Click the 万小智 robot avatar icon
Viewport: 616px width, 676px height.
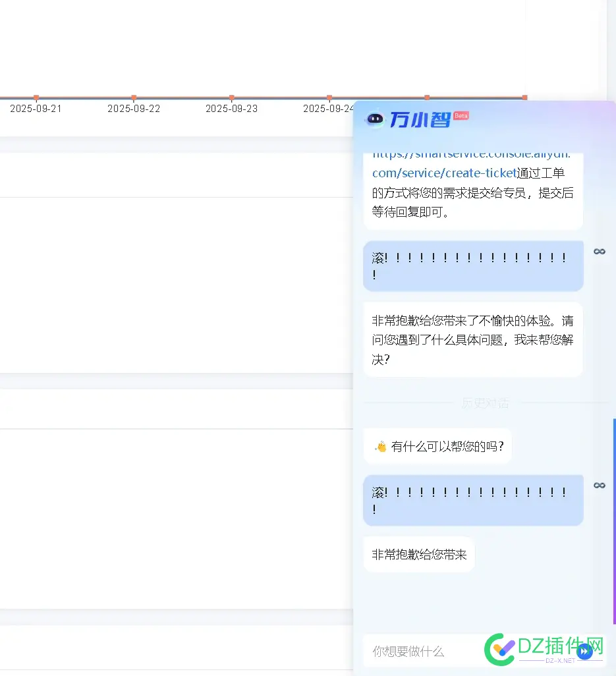click(x=375, y=119)
